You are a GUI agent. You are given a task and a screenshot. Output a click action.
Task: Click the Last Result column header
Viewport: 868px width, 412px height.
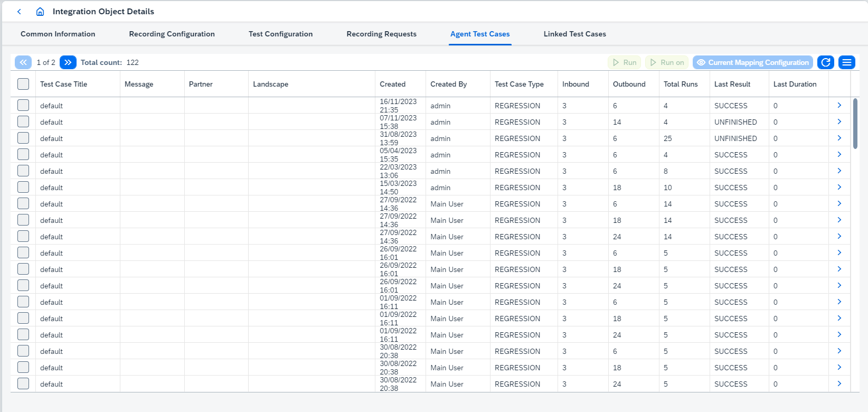(739, 84)
